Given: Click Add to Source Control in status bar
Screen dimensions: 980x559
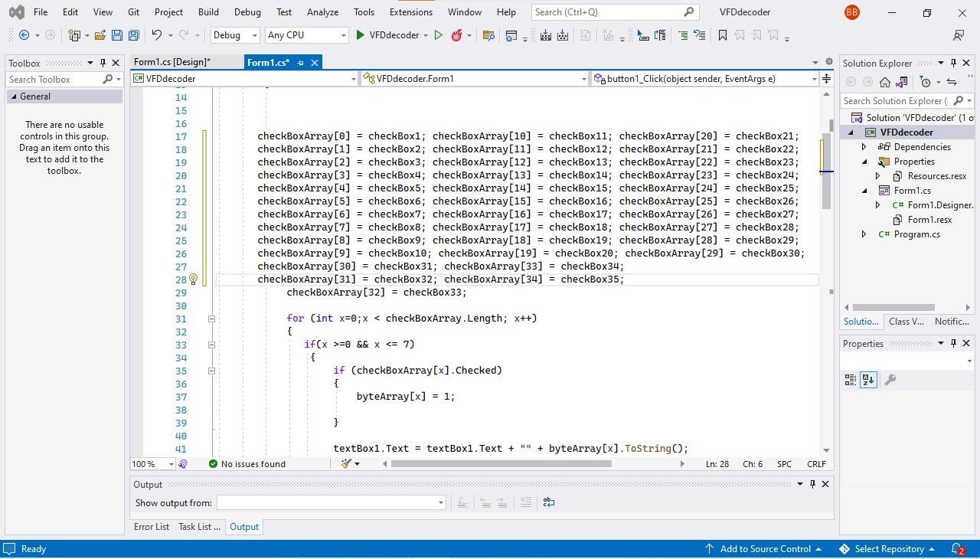Looking at the screenshot, I should tap(764, 549).
